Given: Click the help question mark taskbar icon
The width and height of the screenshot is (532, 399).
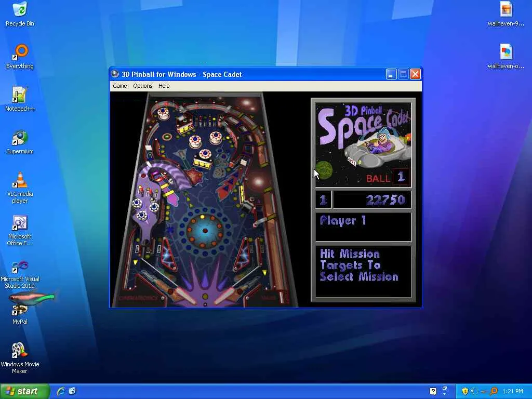Looking at the screenshot, I should (433, 391).
